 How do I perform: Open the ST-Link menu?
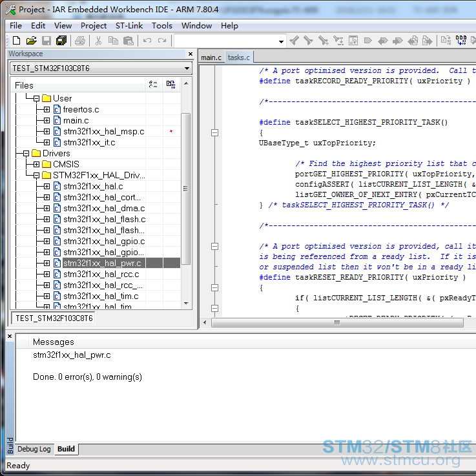tap(129, 25)
